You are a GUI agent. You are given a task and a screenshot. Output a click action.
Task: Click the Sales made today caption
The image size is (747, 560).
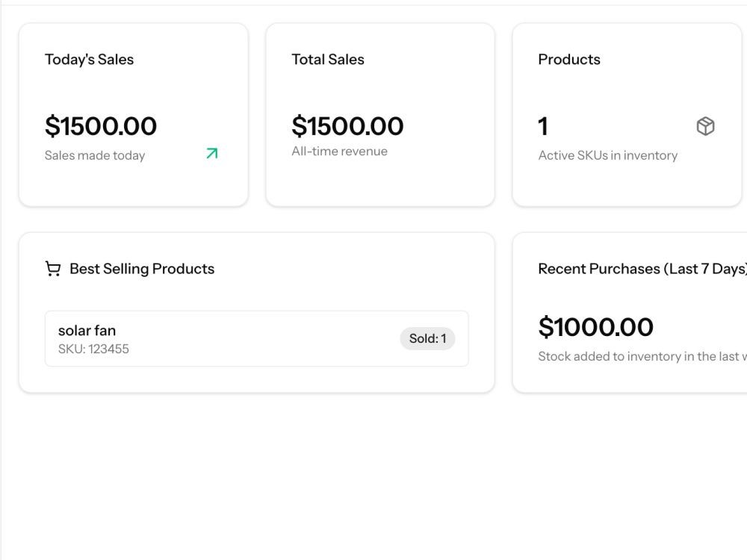[x=95, y=156]
